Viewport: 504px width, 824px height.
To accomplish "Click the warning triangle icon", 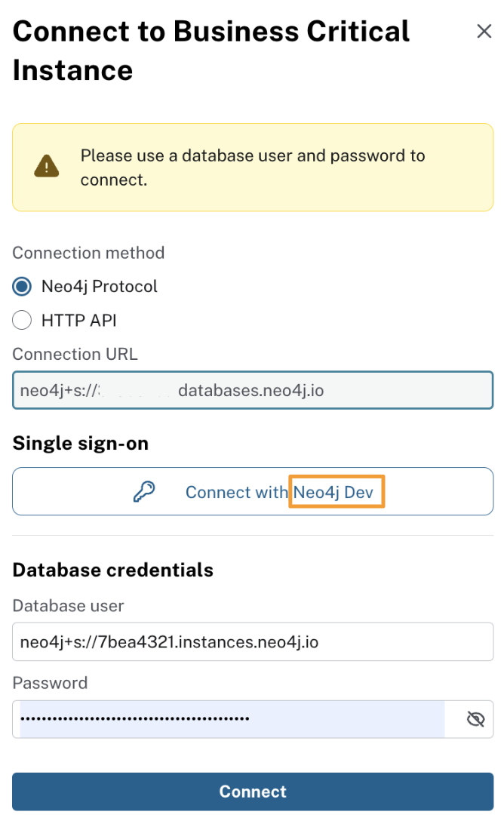I will 47,166.
